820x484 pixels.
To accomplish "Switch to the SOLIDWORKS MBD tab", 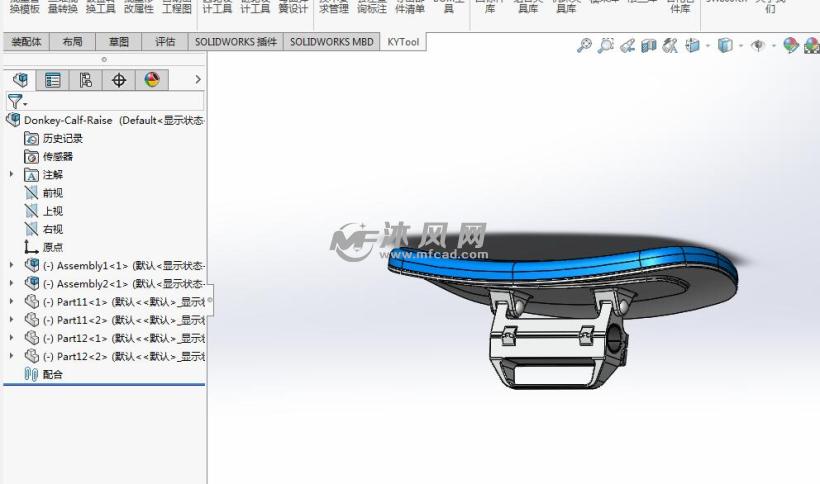I will [332, 42].
